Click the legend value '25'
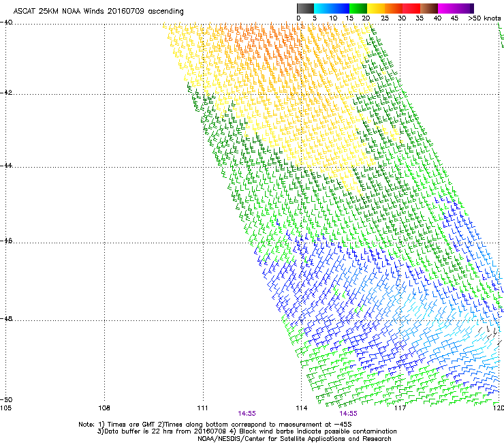The width and height of the screenshot is (504, 443). 385,18
